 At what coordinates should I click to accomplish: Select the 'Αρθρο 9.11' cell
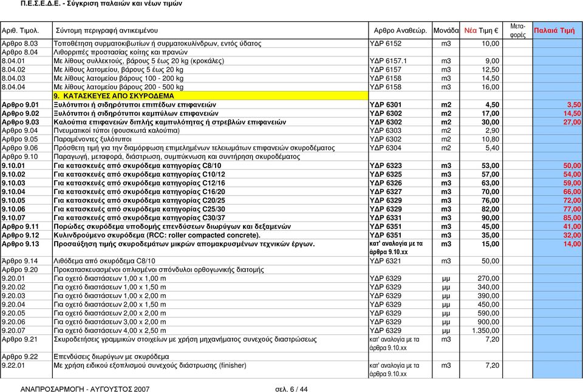(x=20, y=227)
